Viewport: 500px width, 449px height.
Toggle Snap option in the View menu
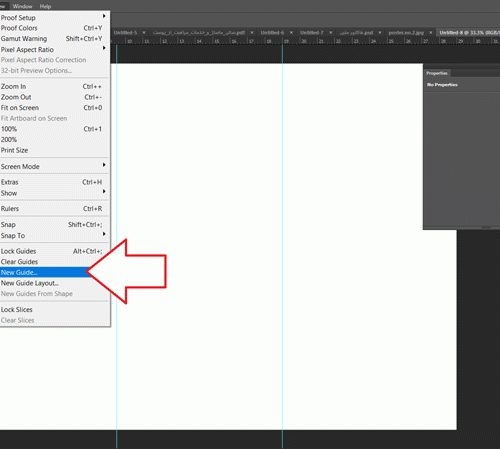click(x=55, y=225)
